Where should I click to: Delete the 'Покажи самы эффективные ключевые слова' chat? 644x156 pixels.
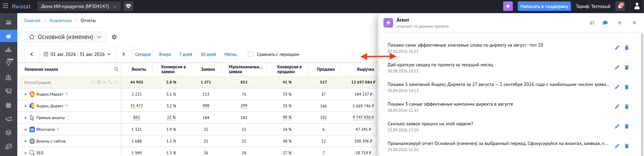(627, 48)
